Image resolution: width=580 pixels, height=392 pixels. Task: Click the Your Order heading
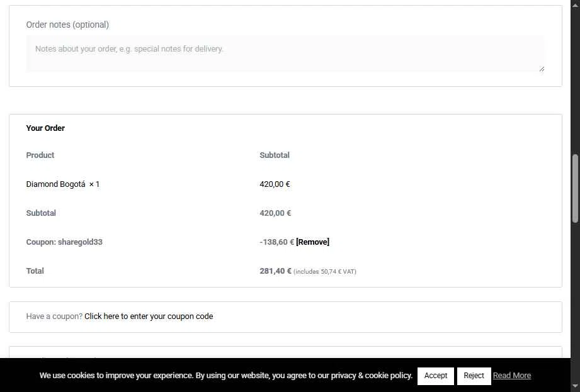tap(45, 128)
